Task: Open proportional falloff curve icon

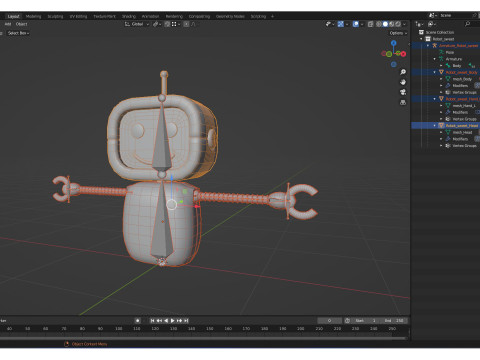Action: tap(193, 24)
